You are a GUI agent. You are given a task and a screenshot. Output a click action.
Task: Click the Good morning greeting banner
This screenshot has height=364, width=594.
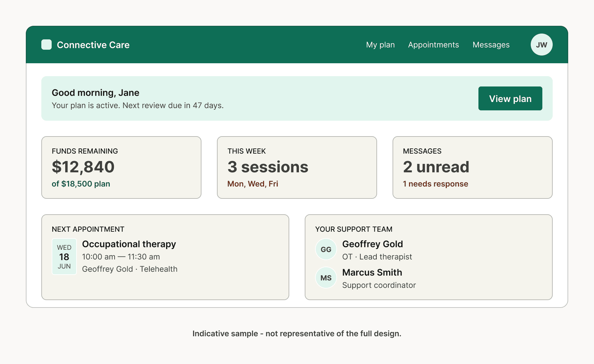click(96, 93)
